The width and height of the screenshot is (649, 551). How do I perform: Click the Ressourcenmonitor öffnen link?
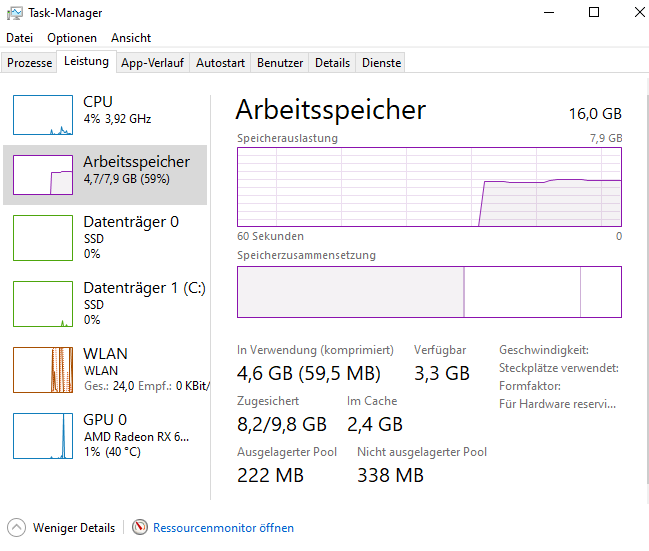click(224, 528)
